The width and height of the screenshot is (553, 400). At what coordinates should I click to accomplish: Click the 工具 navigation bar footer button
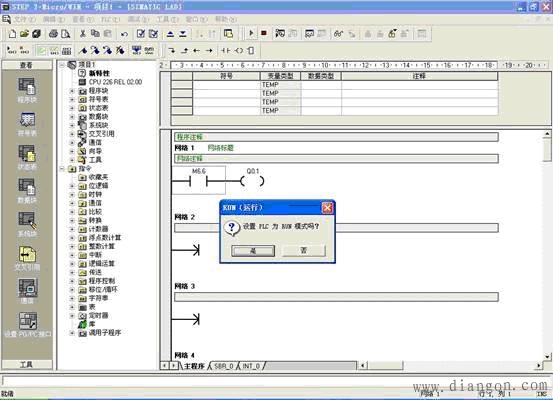27,364
